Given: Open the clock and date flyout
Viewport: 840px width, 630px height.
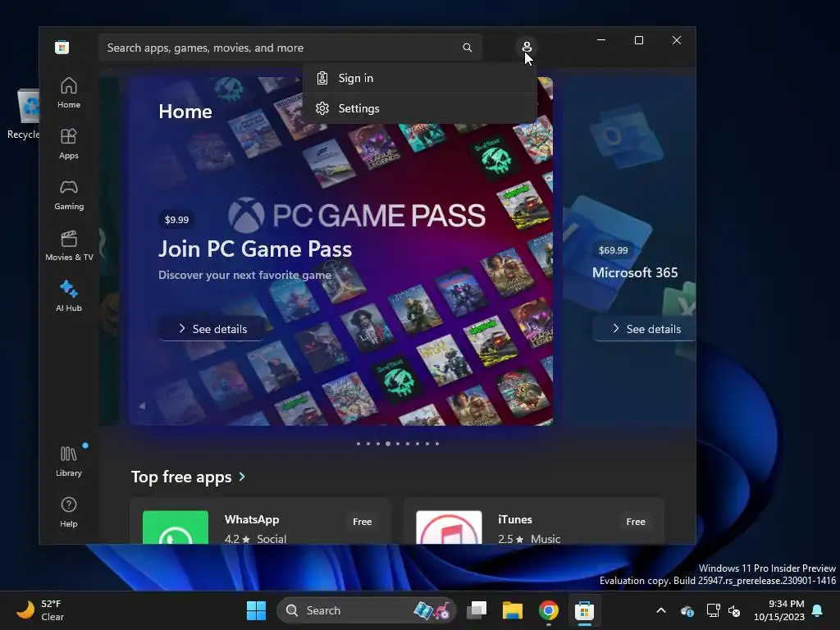Looking at the screenshot, I should [779, 610].
